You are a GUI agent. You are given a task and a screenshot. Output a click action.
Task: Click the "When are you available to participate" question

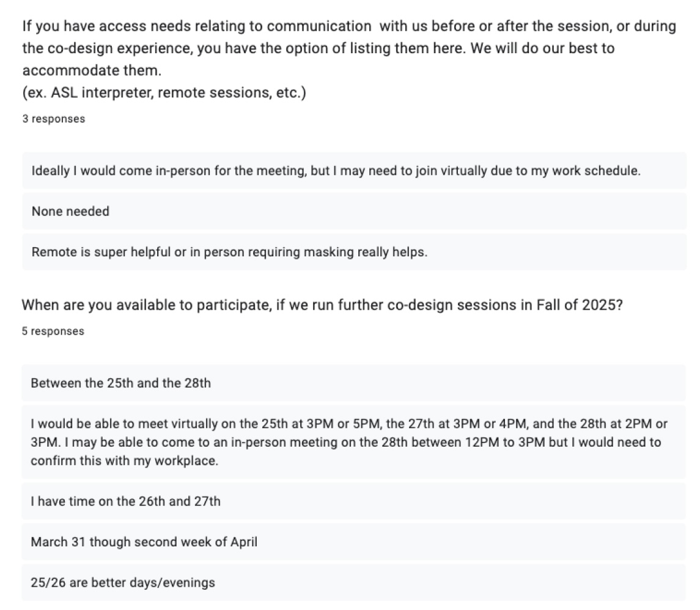pyautogui.click(x=322, y=305)
